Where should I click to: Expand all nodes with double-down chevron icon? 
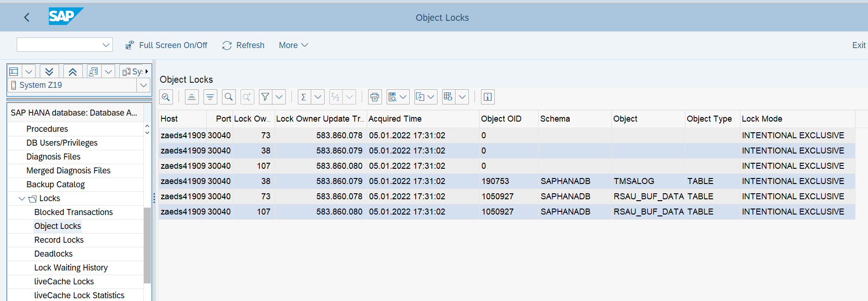(x=49, y=72)
